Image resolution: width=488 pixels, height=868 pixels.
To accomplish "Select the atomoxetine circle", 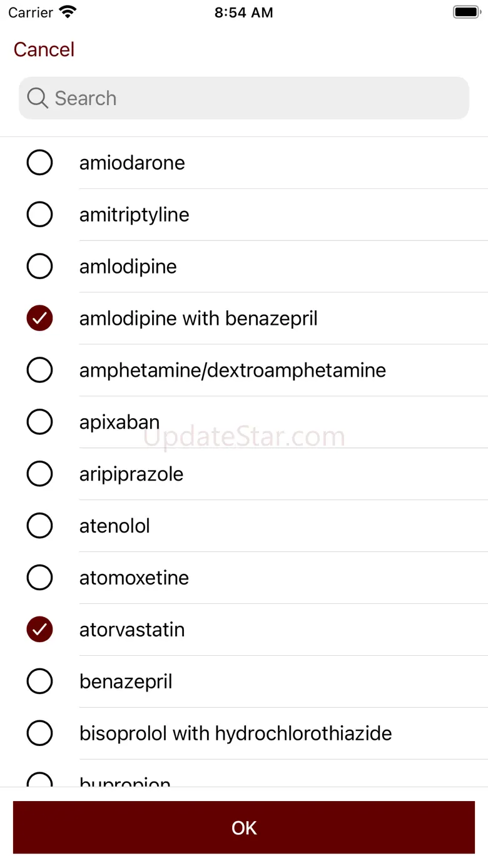I will pyautogui.click(x=39, y=578).
